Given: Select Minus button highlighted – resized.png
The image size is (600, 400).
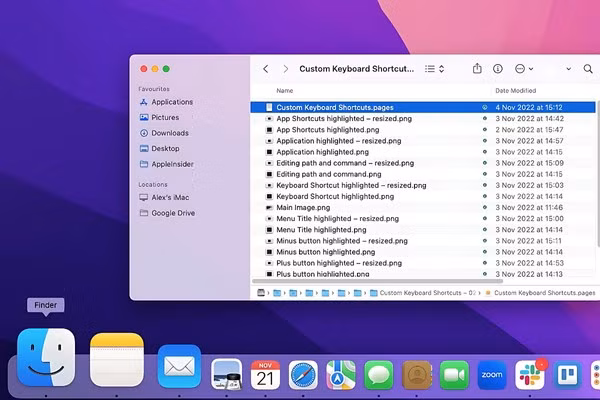Looking at the screenshot, I should tap(423, 241).
